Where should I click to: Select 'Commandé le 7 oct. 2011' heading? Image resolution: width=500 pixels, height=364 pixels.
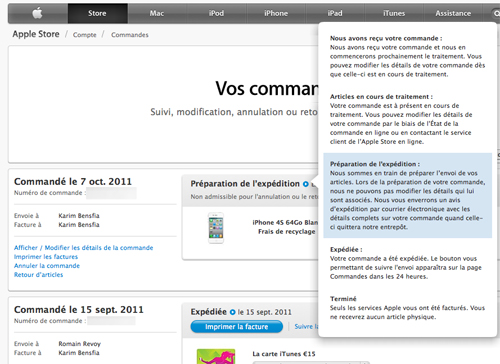coord(73,182)
